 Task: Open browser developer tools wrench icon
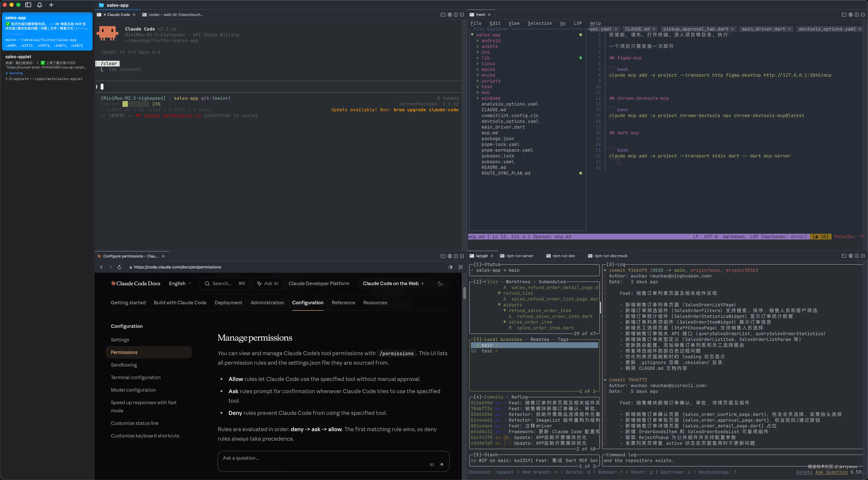[461, 267]
